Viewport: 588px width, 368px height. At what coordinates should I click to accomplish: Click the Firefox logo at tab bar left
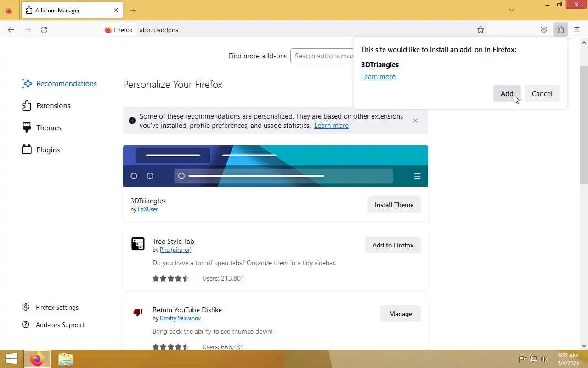9,11
